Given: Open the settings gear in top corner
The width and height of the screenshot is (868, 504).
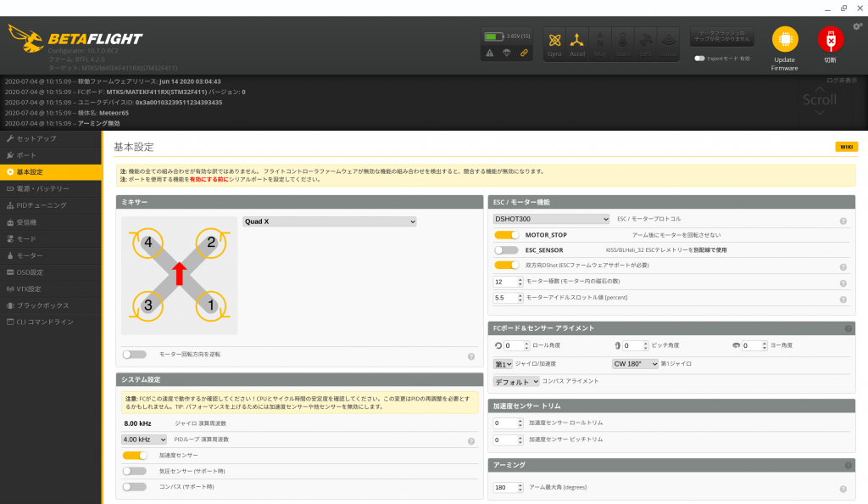Looking at the screenshot, I should (858, 26).
